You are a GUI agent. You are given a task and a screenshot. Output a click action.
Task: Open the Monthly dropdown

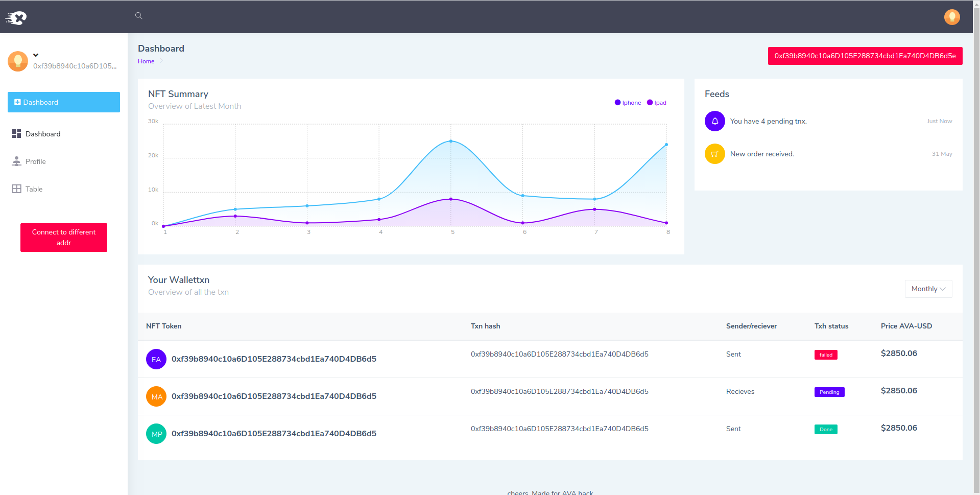pyautogui.click(x=928, y=289)
